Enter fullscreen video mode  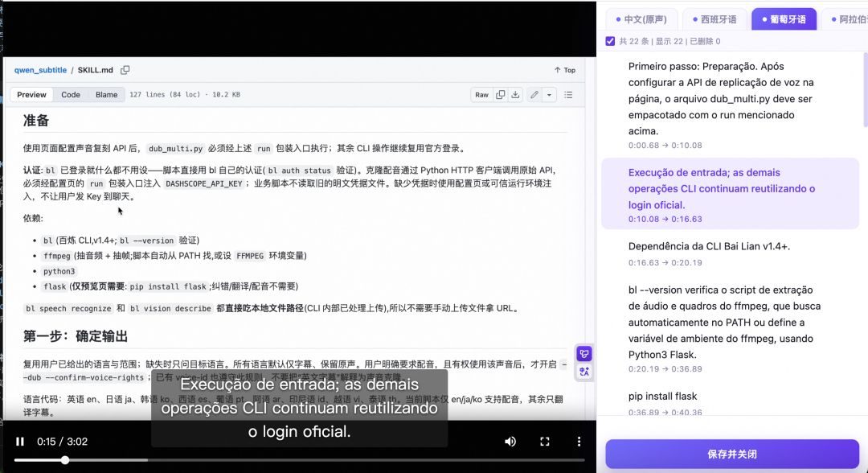coord(545,442)
